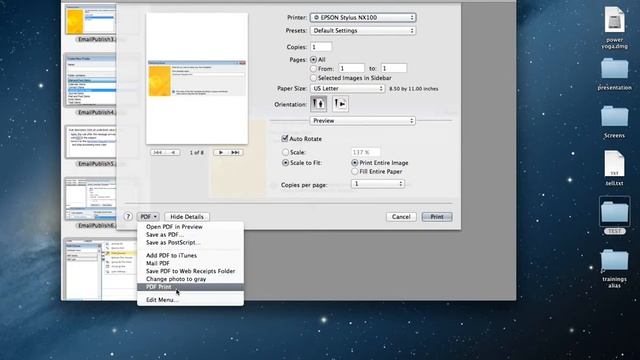Viewport: 640px width, 360px height.
Task: Open Copies per page dropdown
Action: tap(378, 184)
